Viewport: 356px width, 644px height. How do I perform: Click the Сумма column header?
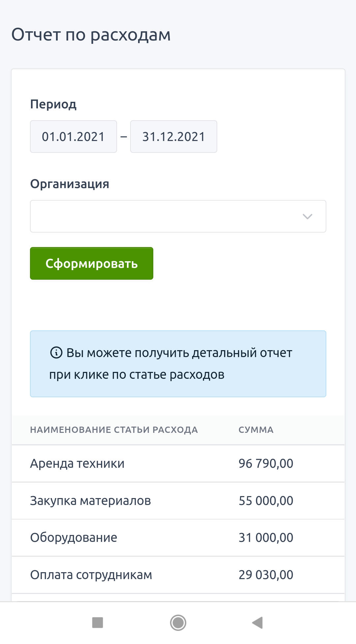click(256, 430)
